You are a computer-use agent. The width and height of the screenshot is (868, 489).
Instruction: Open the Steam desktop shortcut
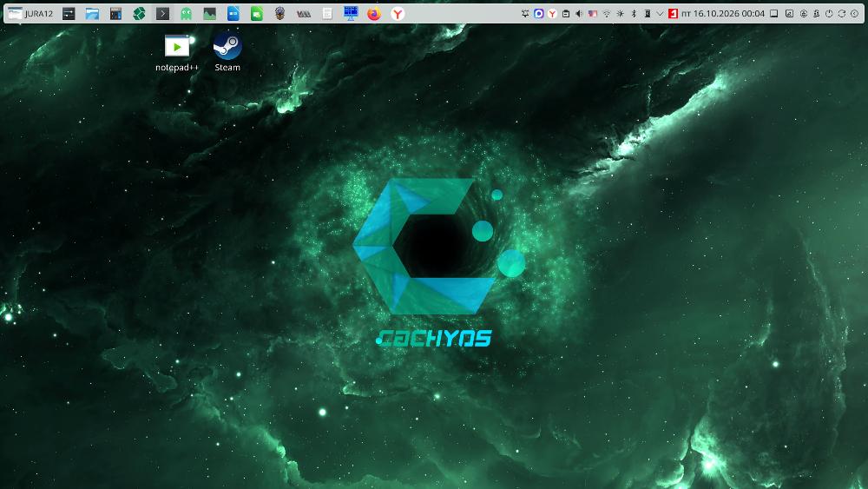[x=227, y=52]
